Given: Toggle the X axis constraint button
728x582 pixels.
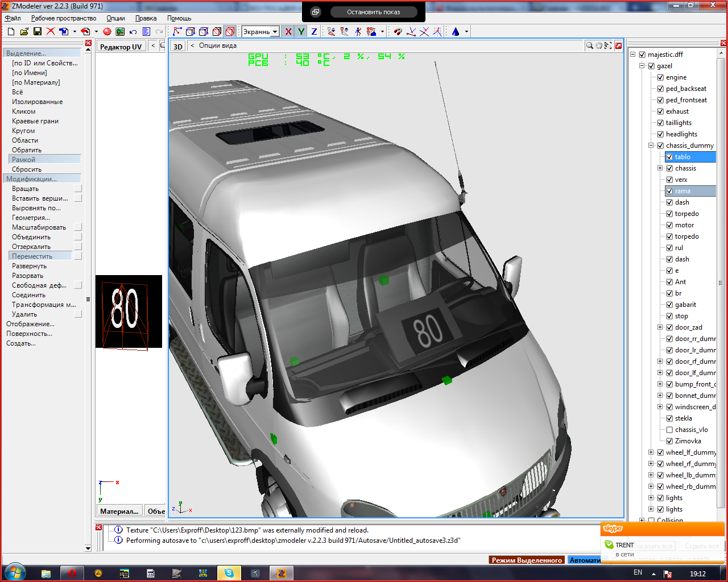Looking at the screenshot, I should point(288,32).
